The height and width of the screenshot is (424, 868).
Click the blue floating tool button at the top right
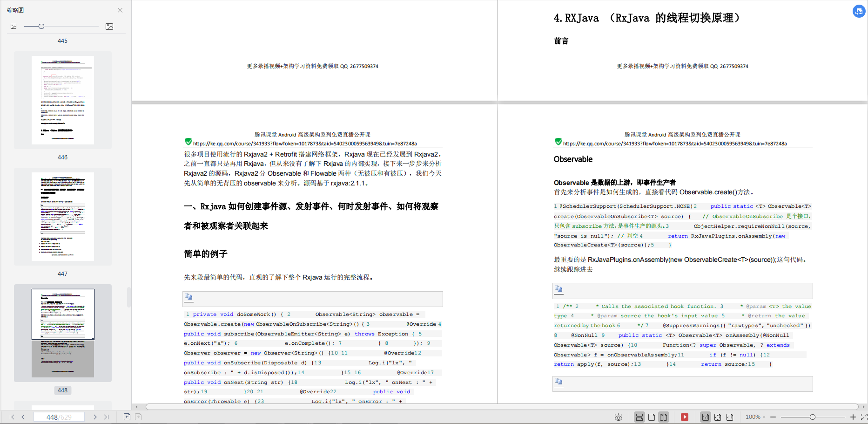859,11
